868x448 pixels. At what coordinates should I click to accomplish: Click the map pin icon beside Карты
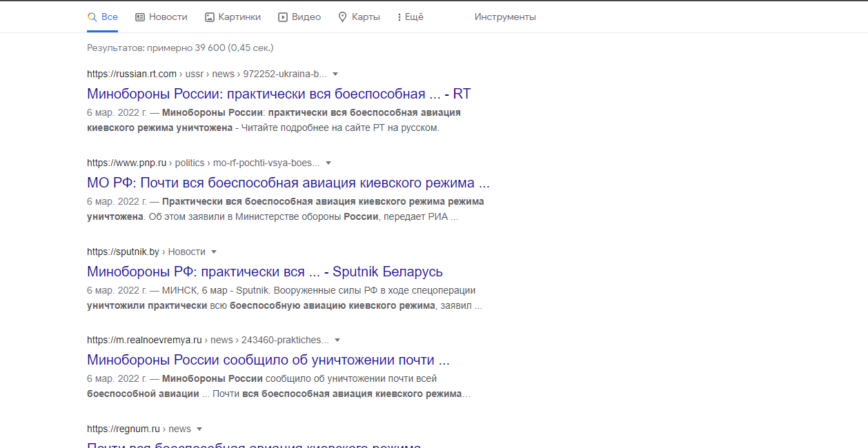342,17
